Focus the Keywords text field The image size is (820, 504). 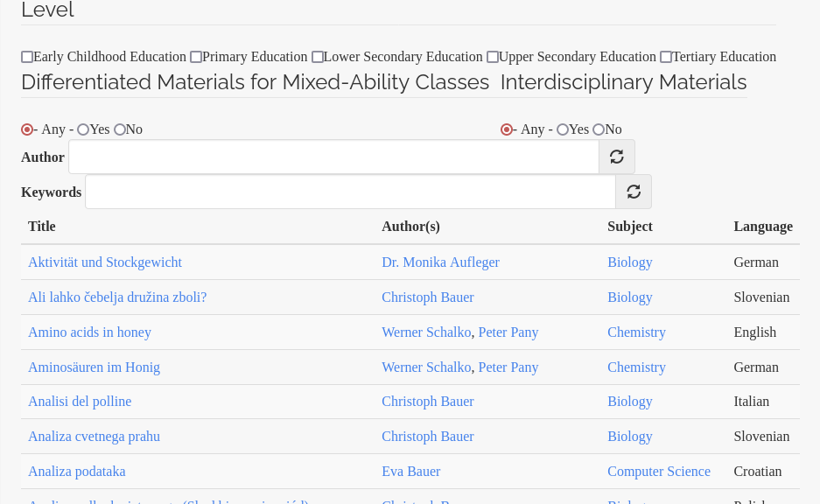[350, 192]
